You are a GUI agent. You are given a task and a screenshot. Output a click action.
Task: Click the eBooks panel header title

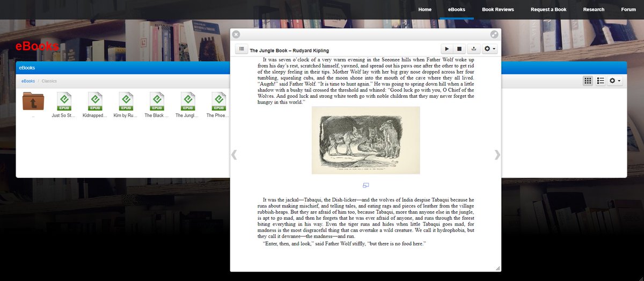coord(27,68)
